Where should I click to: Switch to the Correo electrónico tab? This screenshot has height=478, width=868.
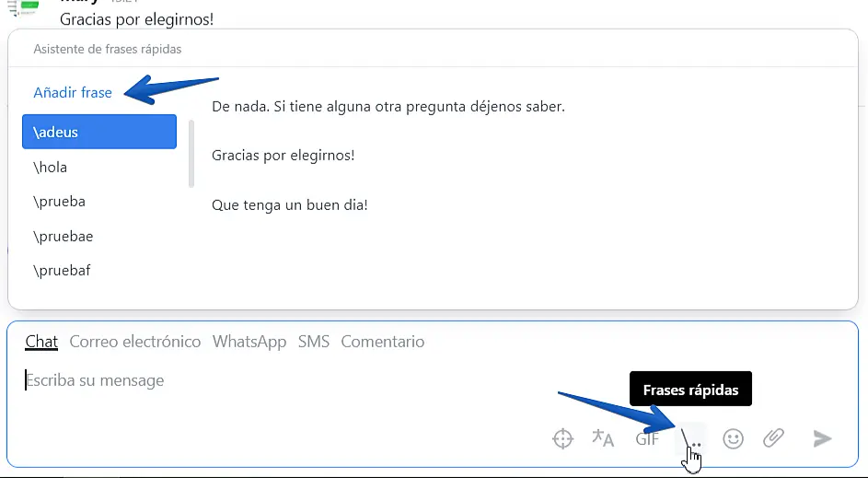135,341
